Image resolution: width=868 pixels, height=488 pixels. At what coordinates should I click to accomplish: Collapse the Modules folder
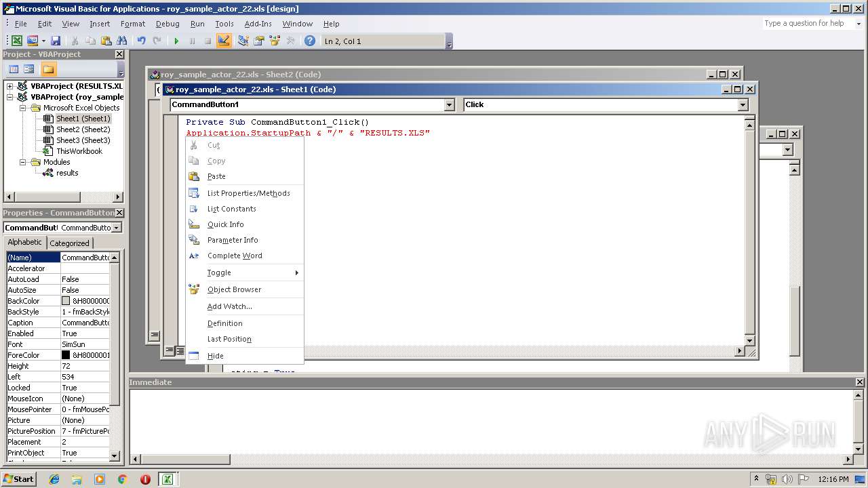click(22, 162)
